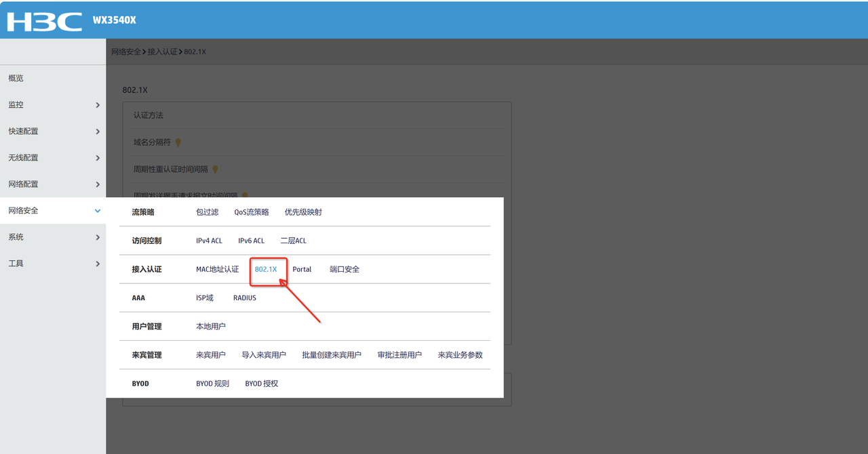Image resolution: width=868 pixels, height=454 pixels.
Task: Open the Portal page
Action: (x=302, y=269)
